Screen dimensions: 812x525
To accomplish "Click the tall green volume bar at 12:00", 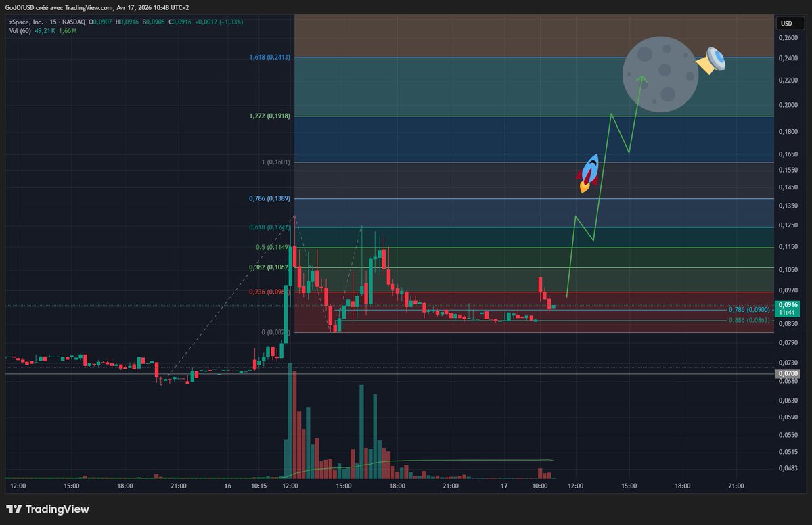I will tap(290, 420).
